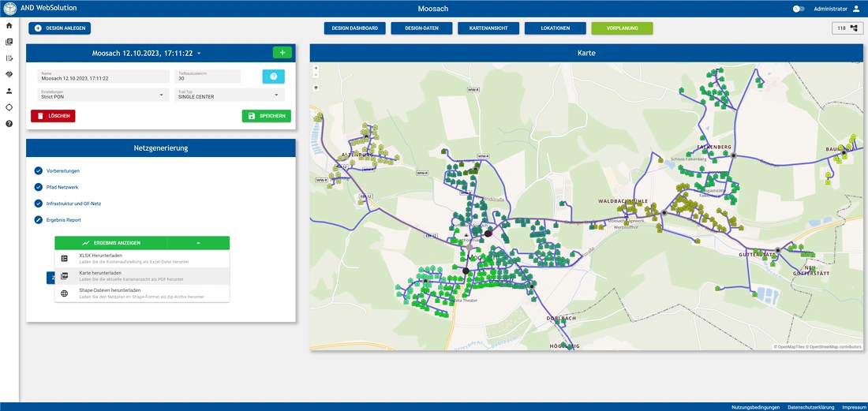The image size is (868, 411).
Task: Select Karte herunterladen menu entry
Action: (142, 276)
